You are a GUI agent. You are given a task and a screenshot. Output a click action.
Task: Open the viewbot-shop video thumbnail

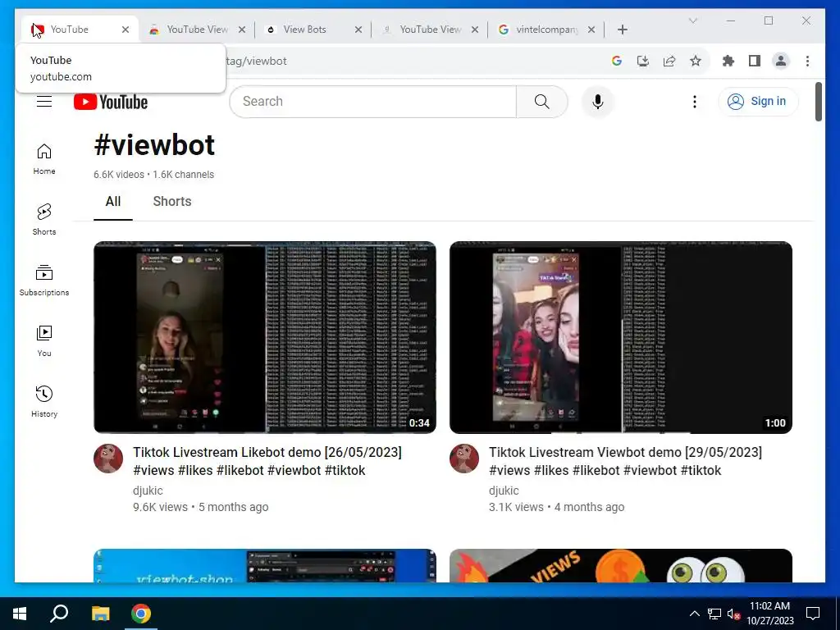pos(265,566)
